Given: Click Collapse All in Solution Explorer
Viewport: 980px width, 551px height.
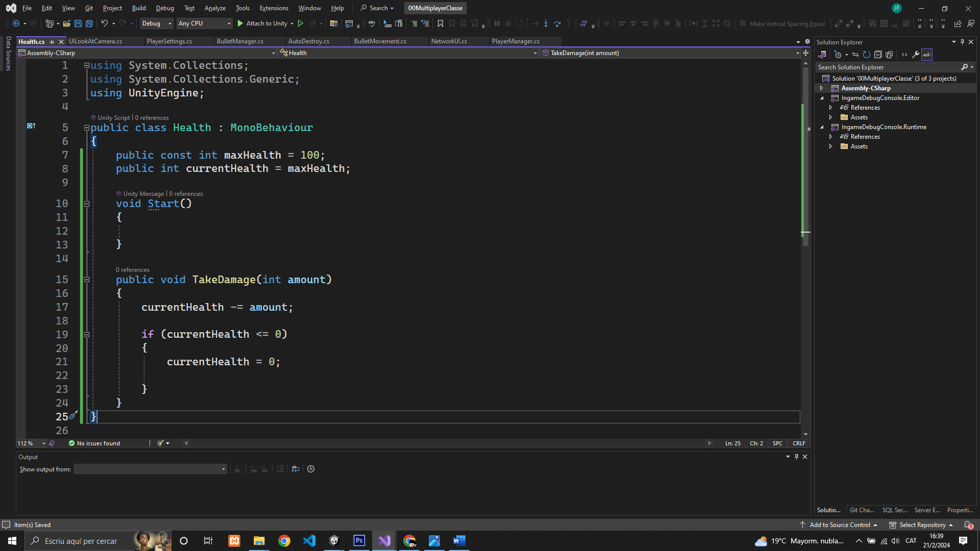Looking at the screenshot, I should [x=878, y=55].
